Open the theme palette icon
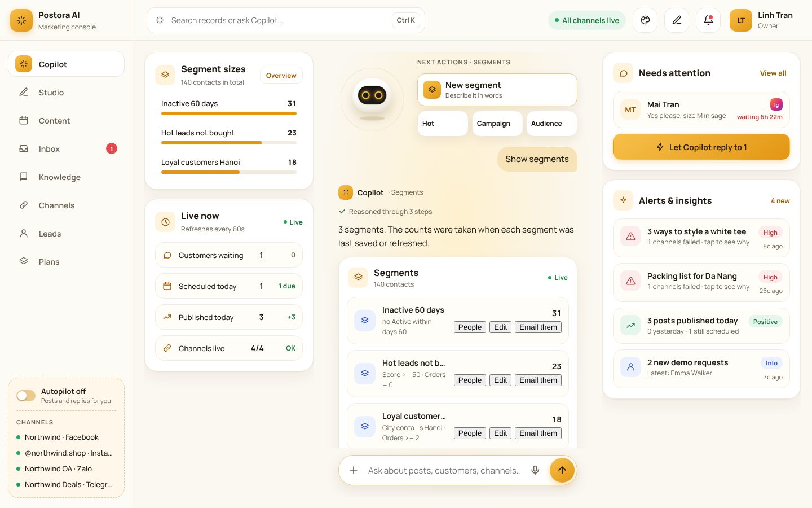 click(x=645, y=20)
